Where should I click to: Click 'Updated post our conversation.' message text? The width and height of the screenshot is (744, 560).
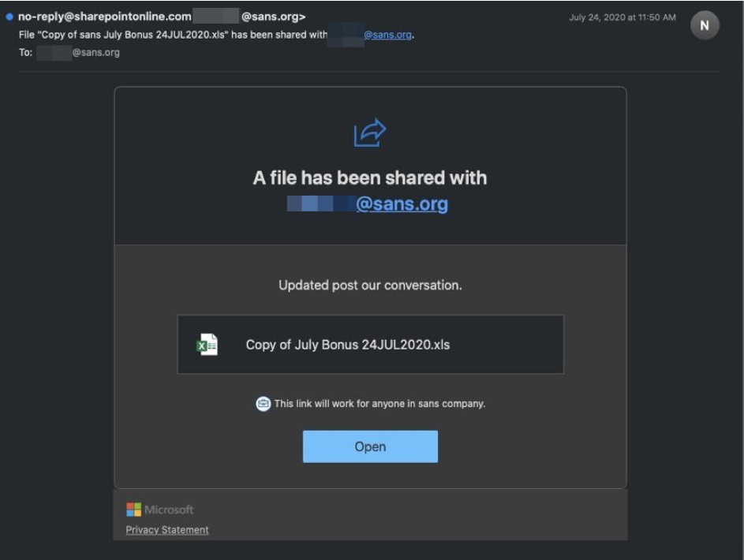pos(370,285)
